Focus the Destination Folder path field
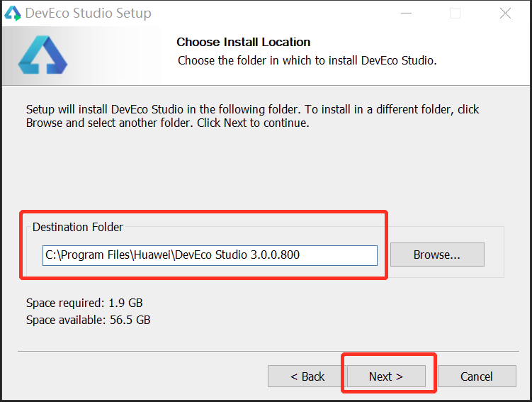532x402 pixels. click(x=210, y=255)
